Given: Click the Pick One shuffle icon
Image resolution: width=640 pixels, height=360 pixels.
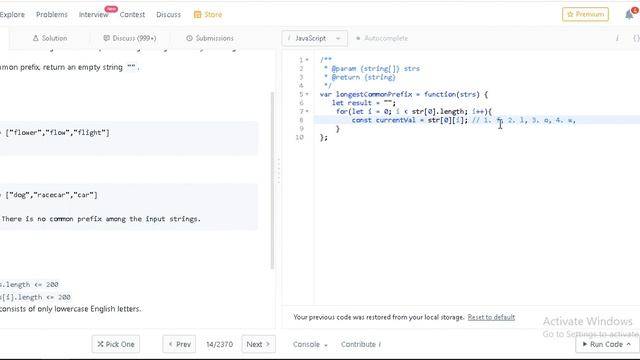Looking at the screenshot, I should coord(100,344).
